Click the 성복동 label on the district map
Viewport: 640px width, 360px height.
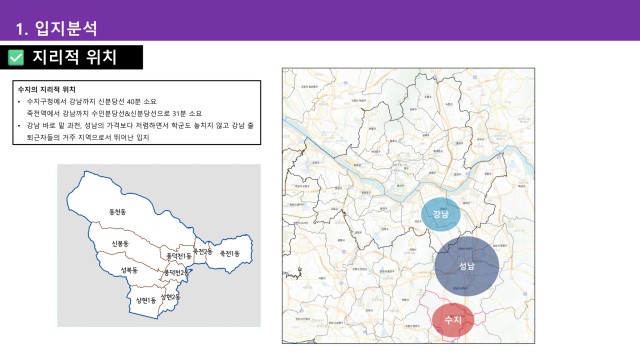pyautogui.click(x=129, y=270)
